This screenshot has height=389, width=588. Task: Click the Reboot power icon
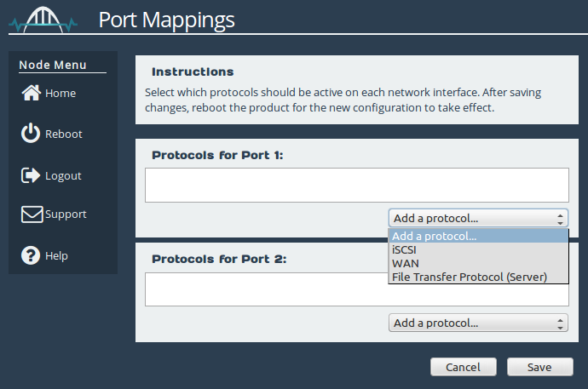pos(31,134)
